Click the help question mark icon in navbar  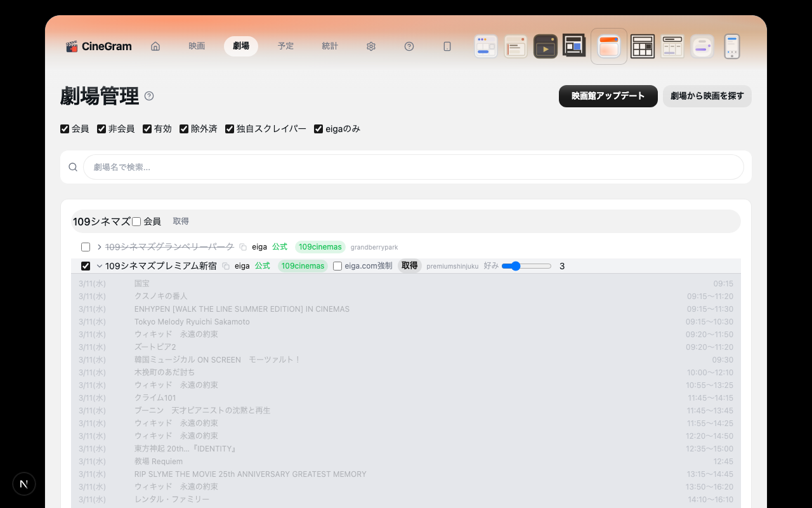point(409,46)
